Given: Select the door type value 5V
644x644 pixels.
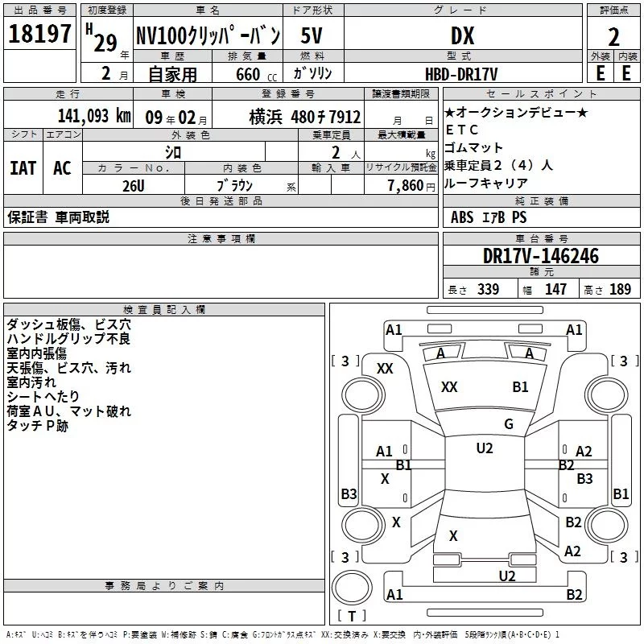Looking at the screenshot, I should (312, 35).
